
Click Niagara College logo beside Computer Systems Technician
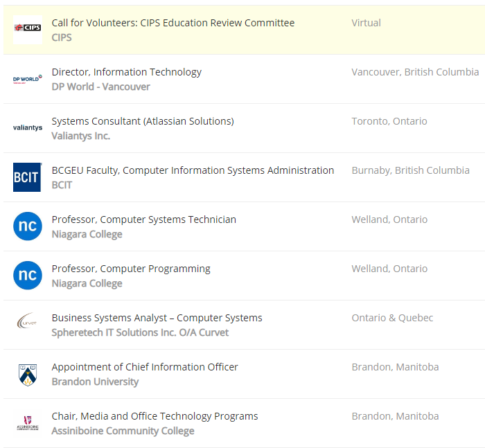point(28,226)
